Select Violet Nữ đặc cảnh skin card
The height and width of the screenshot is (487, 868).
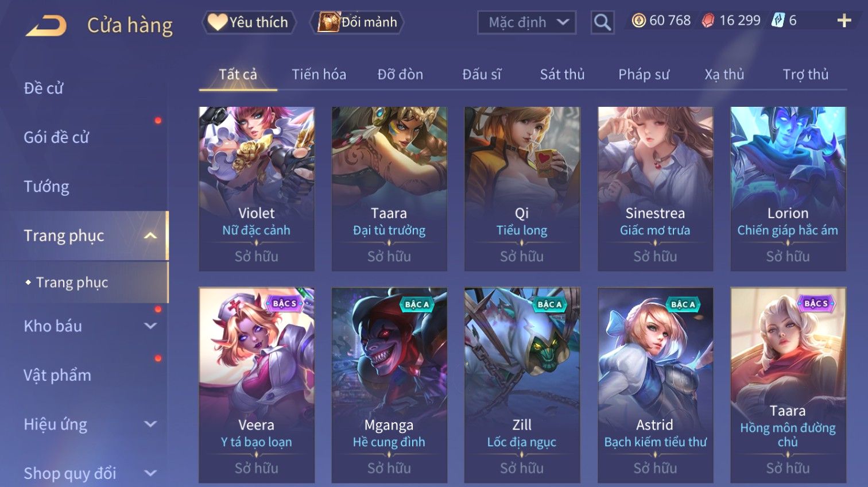coord(257,189)
